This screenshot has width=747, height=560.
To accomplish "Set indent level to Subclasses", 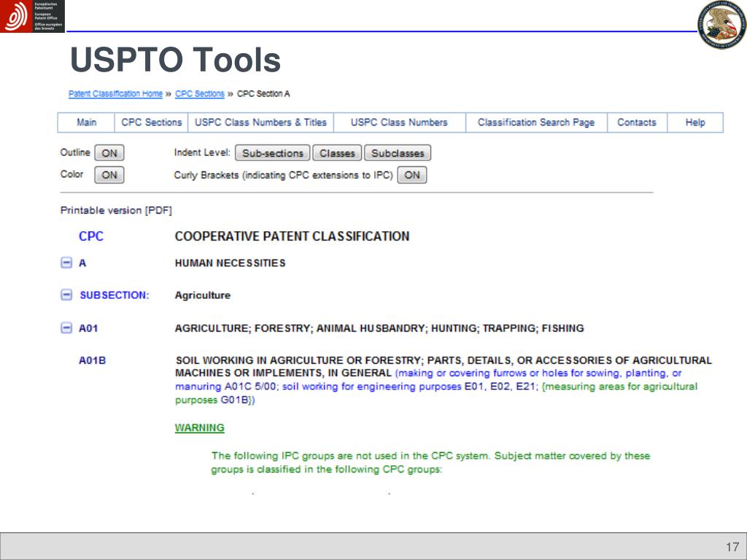I will click(x=398, y=153).
